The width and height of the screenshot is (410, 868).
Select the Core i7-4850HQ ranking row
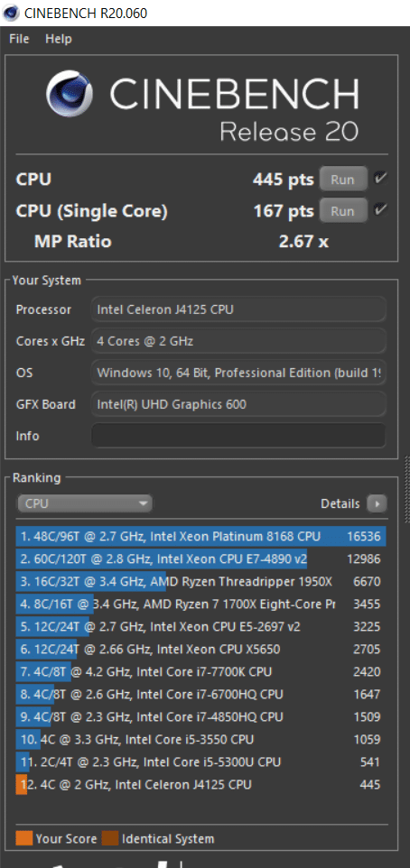point(200,717)
